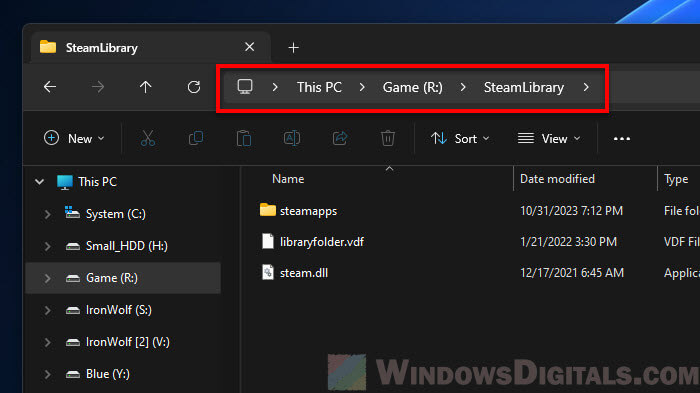
Task: Sort by the Date modified column header
Action: (557, 179)
